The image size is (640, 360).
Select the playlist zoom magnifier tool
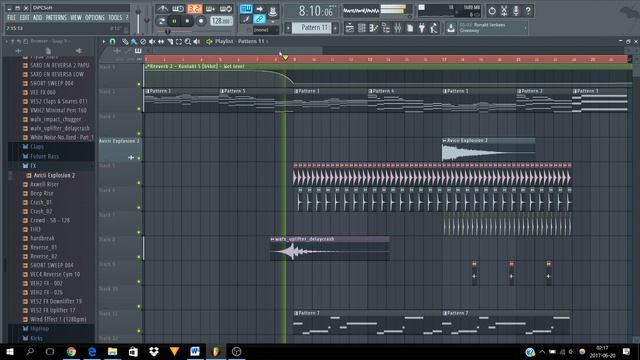(x=188, y=41)
